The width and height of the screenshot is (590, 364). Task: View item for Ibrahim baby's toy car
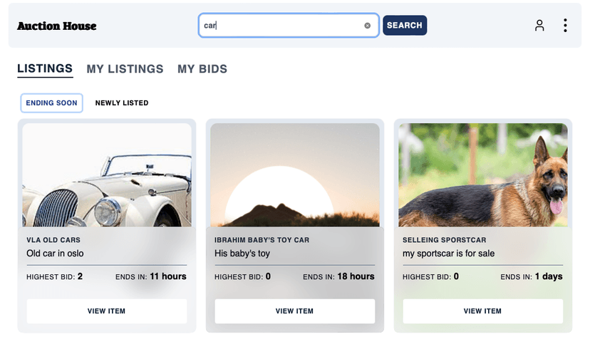coord(294,311)
